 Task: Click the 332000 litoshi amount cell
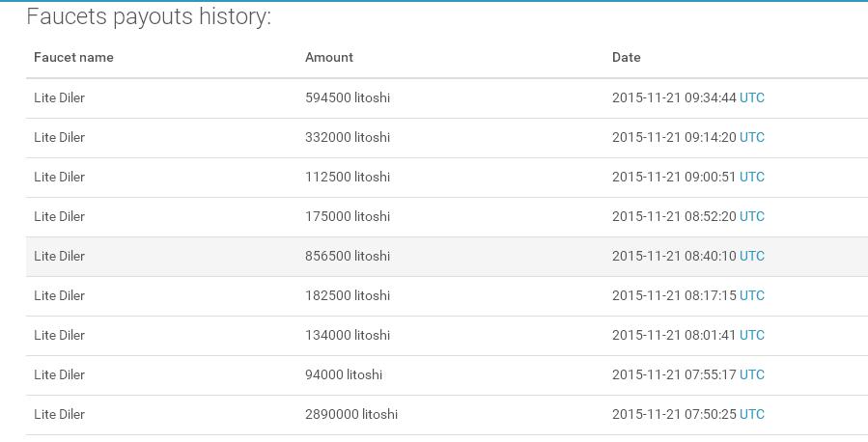348,137
